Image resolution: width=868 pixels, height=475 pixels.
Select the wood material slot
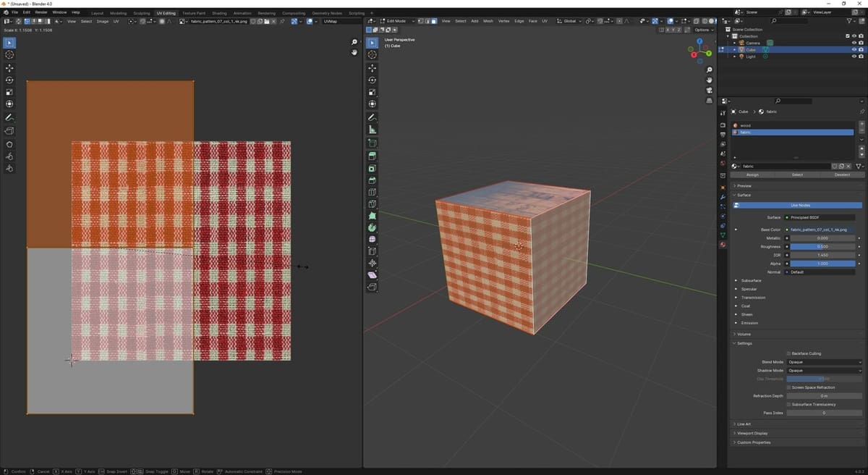pyautogui.click(x=793, y=125)
